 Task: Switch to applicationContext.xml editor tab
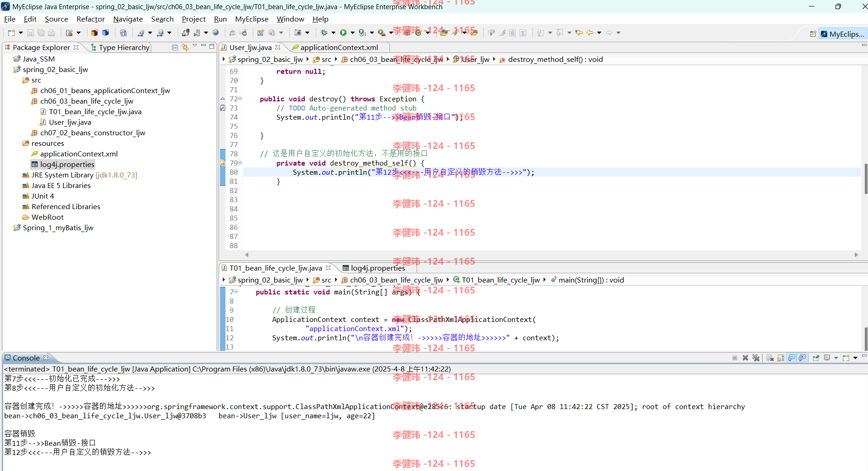(x=339, y=47)
